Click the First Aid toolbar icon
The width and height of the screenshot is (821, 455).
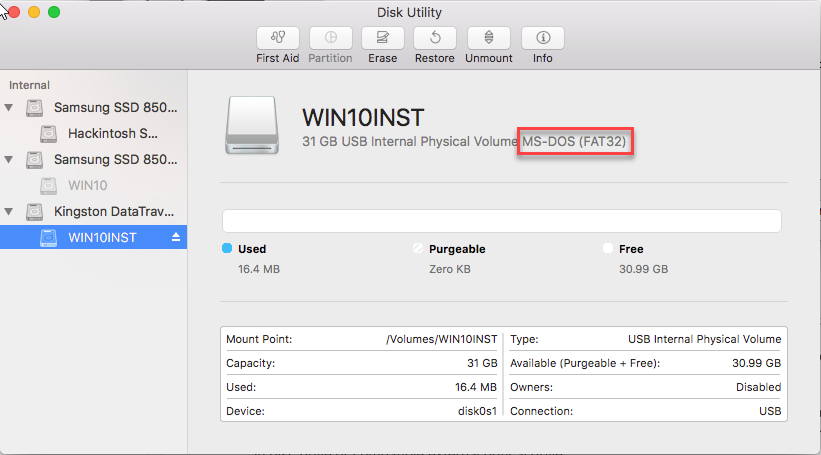pos(277,38)
